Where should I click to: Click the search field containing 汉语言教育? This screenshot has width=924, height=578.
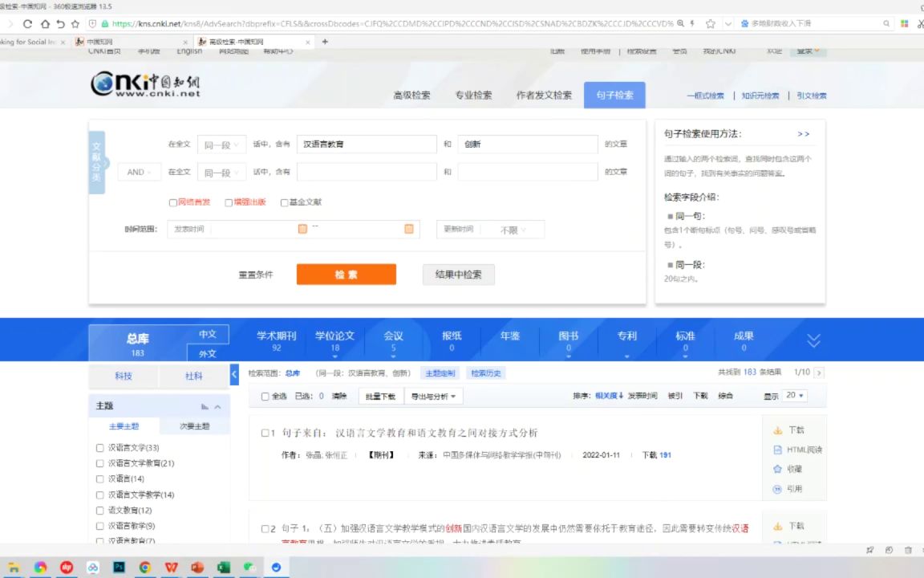(x=367, y=144)
